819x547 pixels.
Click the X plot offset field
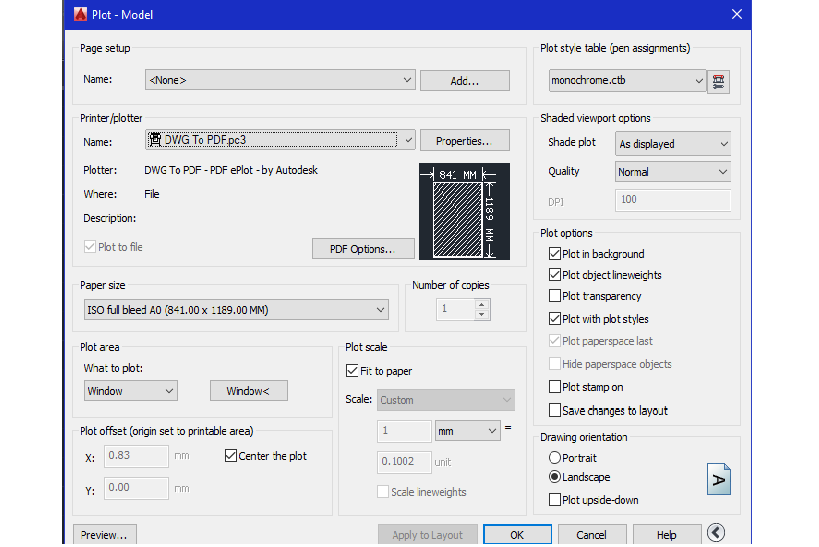click(136, 456)
